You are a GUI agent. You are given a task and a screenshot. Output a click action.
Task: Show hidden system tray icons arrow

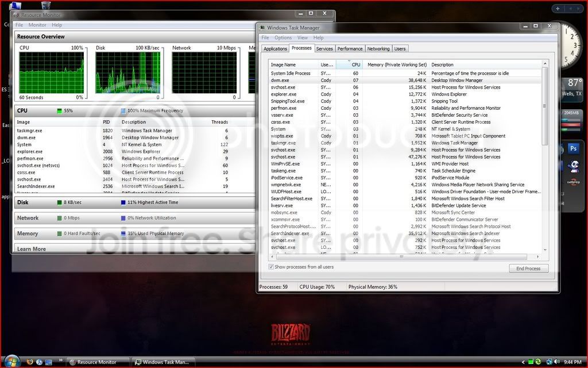[x=523, y=362]
